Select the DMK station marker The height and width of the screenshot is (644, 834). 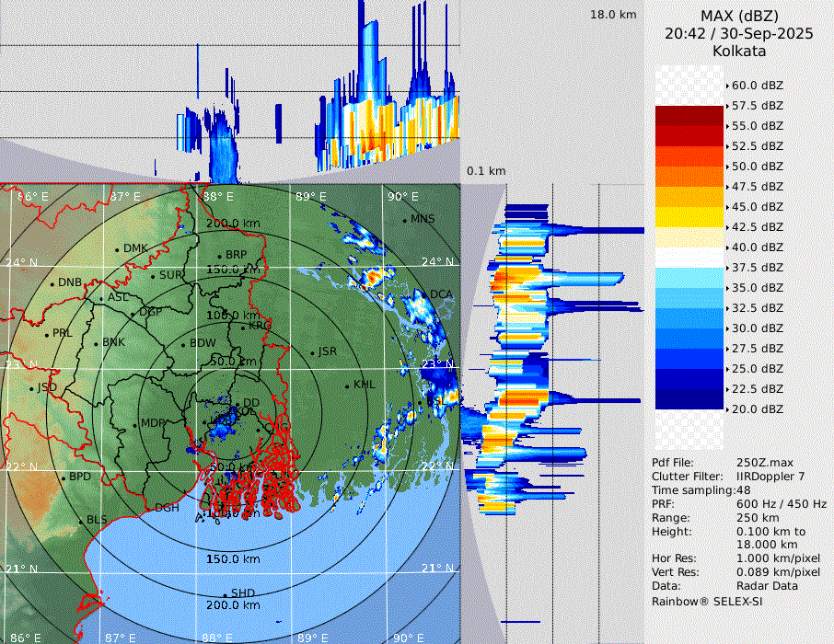pos(117,249)
